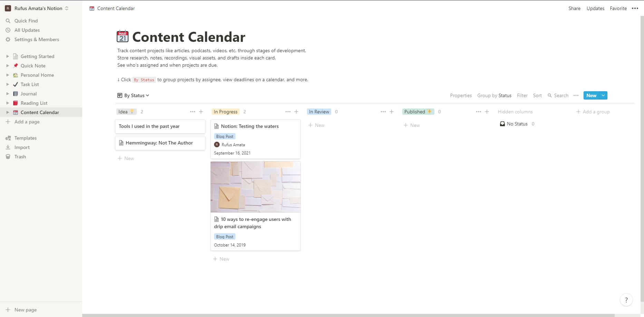The image size is (644, 317).
Task: Click the Search field in database toolbar
Action: click(558, 95)
